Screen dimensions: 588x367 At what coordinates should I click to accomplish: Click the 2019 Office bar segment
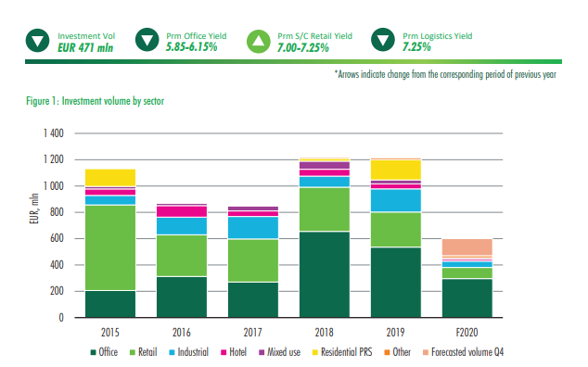tap(396, 283)
